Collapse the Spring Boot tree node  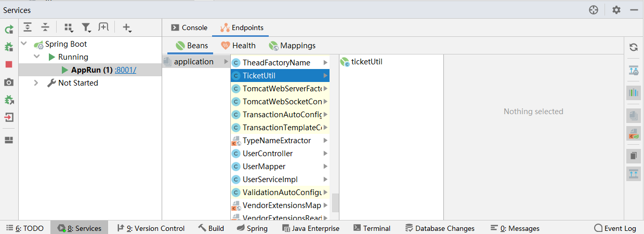[x=24, y=44]
